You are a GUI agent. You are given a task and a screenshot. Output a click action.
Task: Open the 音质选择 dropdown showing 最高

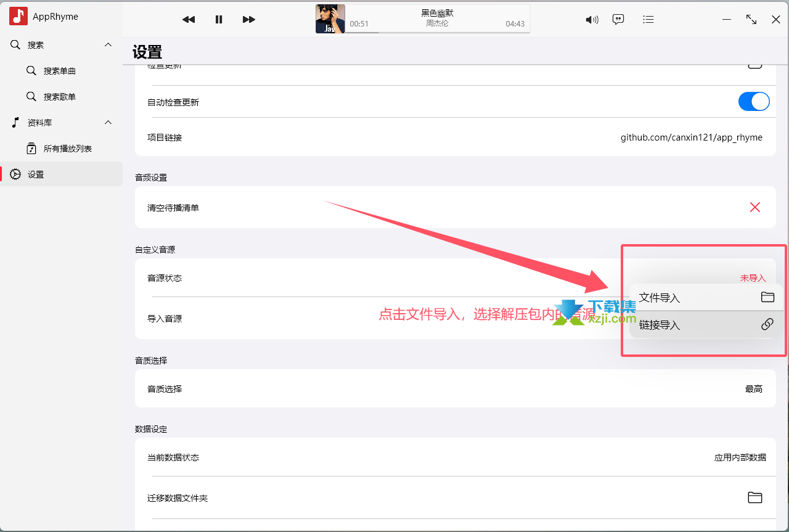click(x=754, y=389)
